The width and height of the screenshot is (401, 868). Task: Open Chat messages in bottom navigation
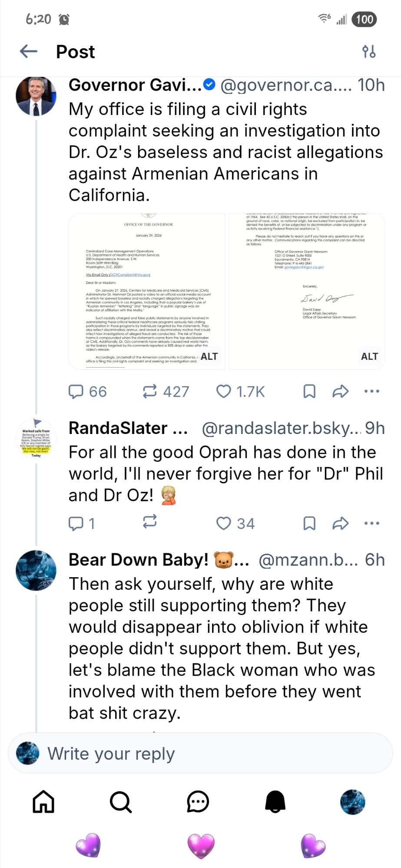(198, 802)
